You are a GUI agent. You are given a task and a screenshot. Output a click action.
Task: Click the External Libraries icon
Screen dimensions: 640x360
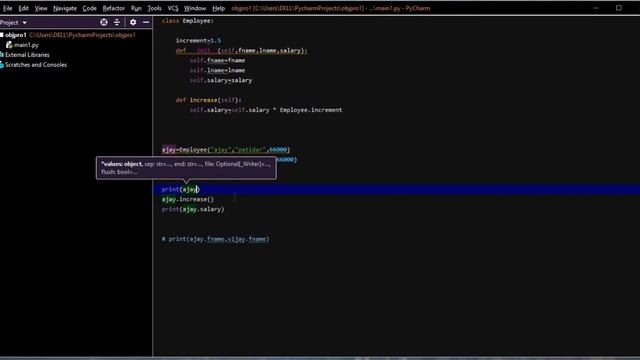tap(2, 55)
